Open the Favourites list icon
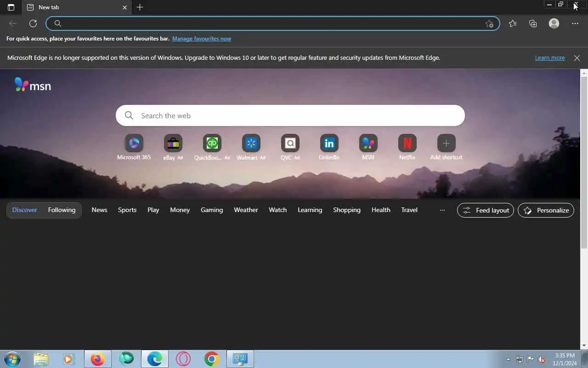Viewport: 588px width, 368px height. pyautogui.click(x=513, y=23)
